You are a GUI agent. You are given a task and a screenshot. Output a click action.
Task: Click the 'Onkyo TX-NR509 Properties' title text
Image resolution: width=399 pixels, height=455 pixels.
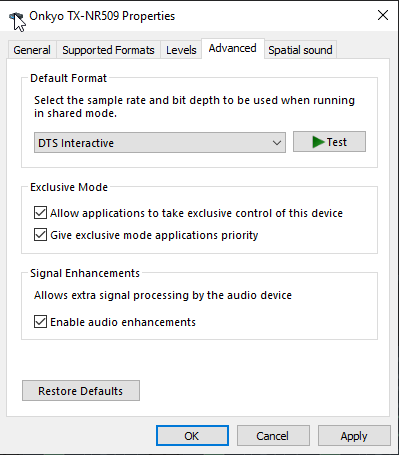(x=102, y=16)
